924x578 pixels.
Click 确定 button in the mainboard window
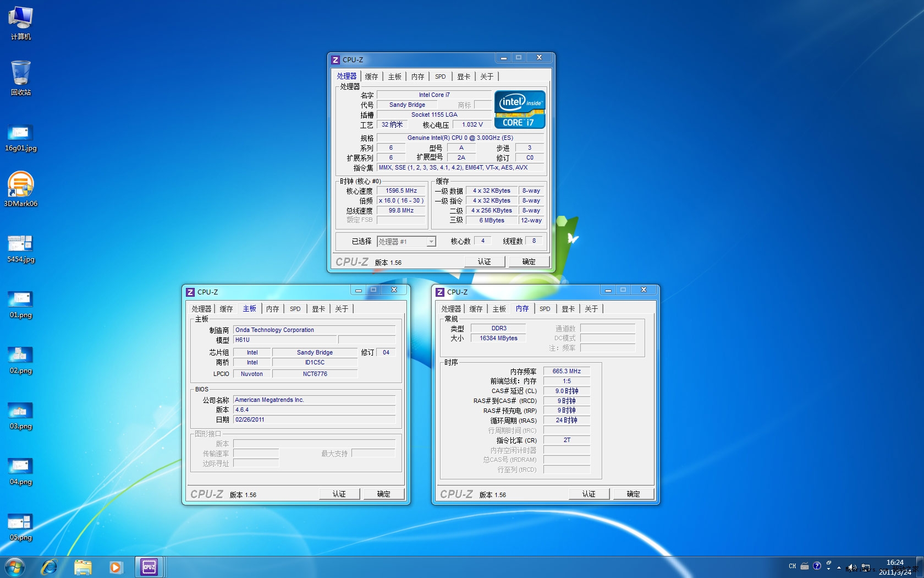click(x=383, y=494)
